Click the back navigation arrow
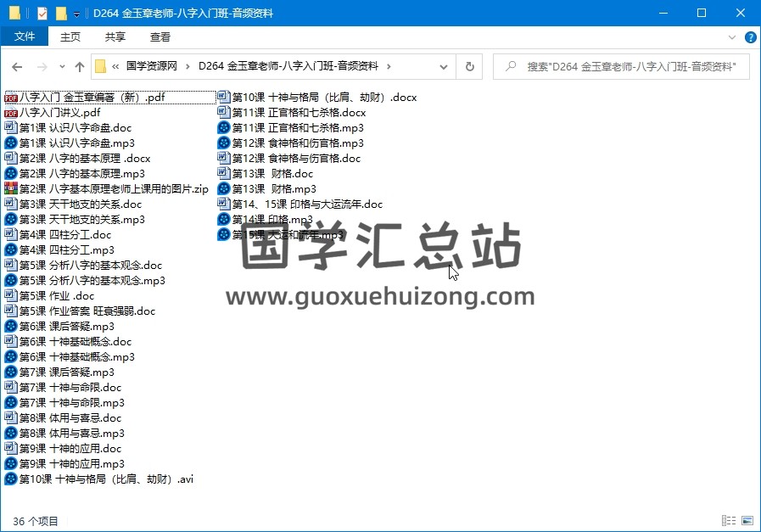This screenshot has width=761, height=532. pos(18,66)
